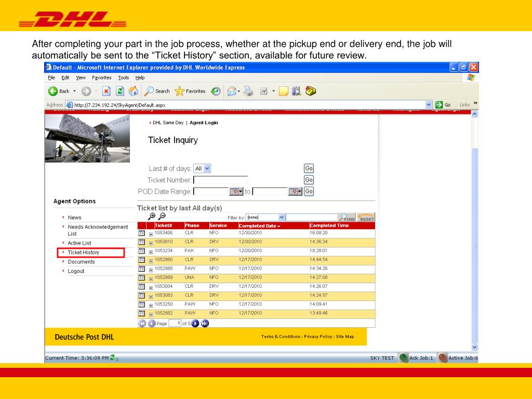Click the red Active Job status icon
532x399 pixels.
click(x=443, y=357)
